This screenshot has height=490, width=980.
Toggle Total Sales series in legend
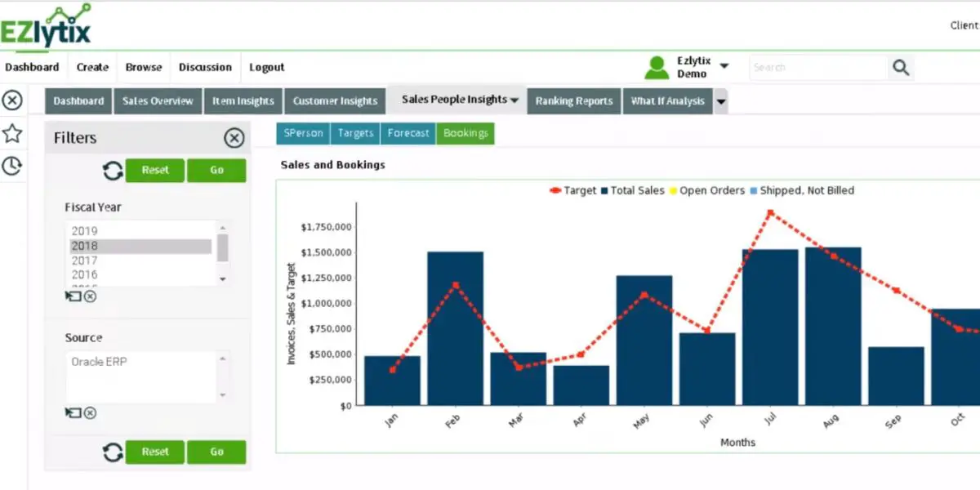pos(633,190)
